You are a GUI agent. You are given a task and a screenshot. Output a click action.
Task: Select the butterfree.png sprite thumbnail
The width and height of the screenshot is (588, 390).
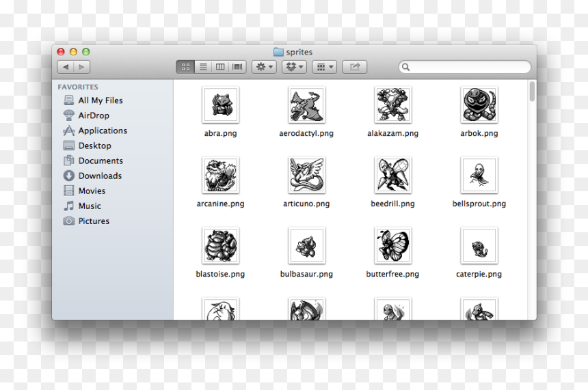pyautogui.click(x=393, y=246)
